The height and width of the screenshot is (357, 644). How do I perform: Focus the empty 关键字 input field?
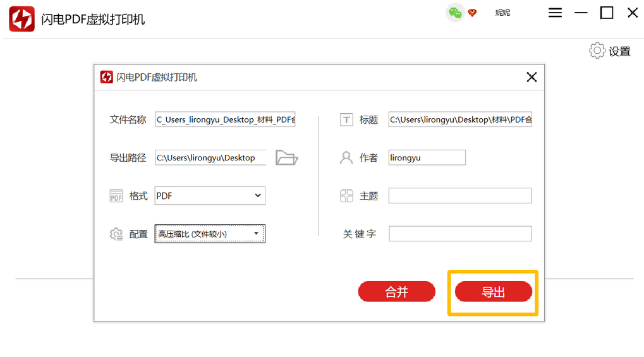pyautogui.click(x=460, y=234)
